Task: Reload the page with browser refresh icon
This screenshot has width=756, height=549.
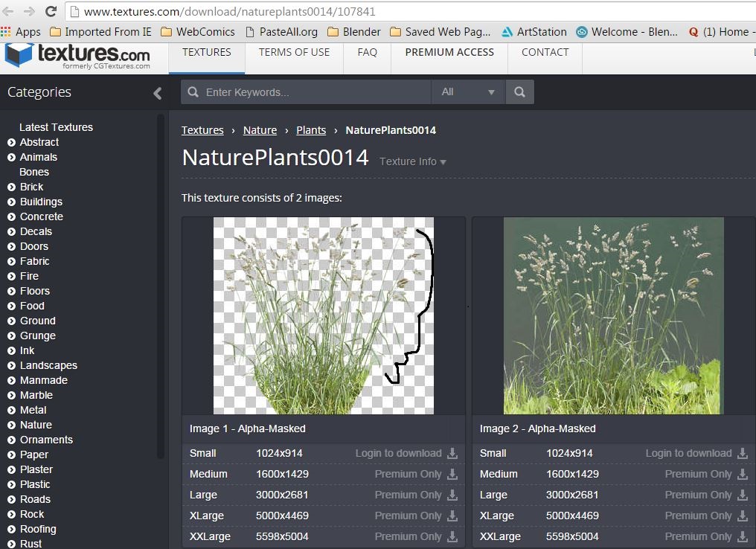Action: click(51, 11)
